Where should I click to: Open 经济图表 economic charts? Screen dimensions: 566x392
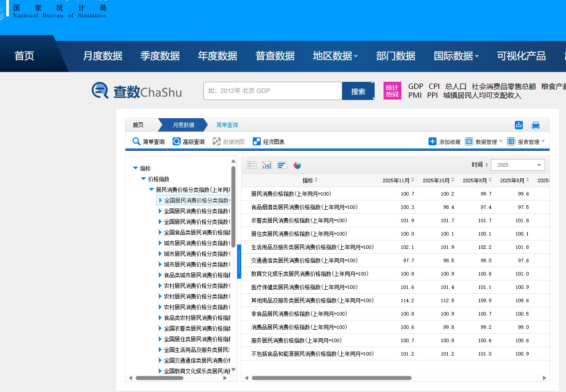(269, 142)
